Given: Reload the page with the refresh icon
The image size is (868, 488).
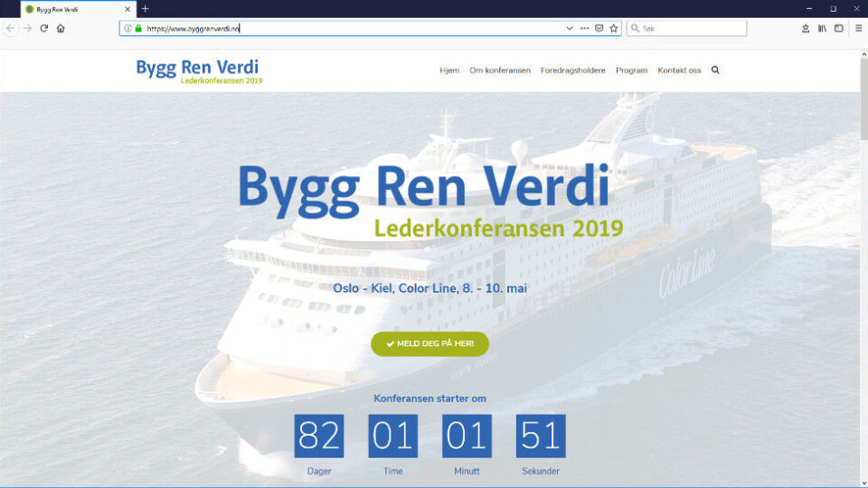Looking at the screenshot, I should click(x=44, y=28).
